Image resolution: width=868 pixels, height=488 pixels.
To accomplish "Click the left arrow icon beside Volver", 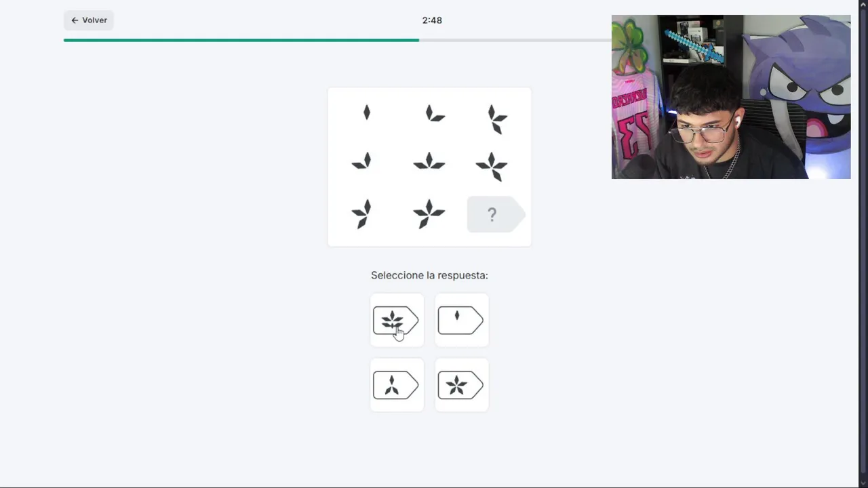I will click(x=75, y=20).
